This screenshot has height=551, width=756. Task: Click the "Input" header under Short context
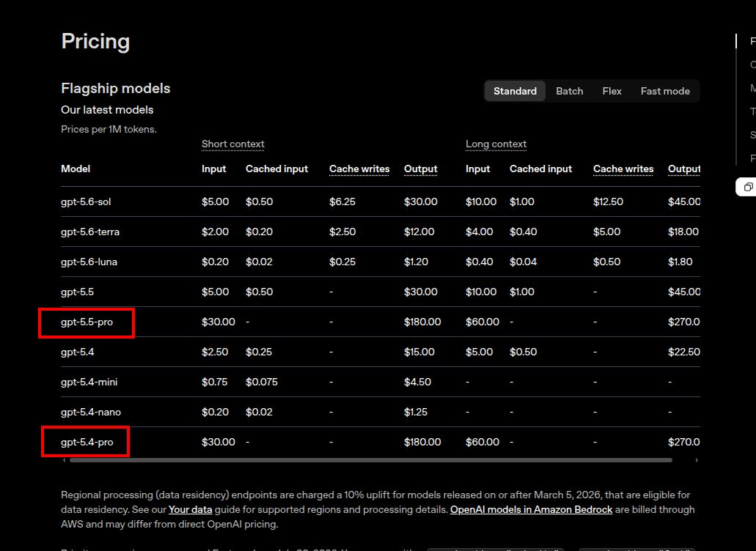click(213, 169)
